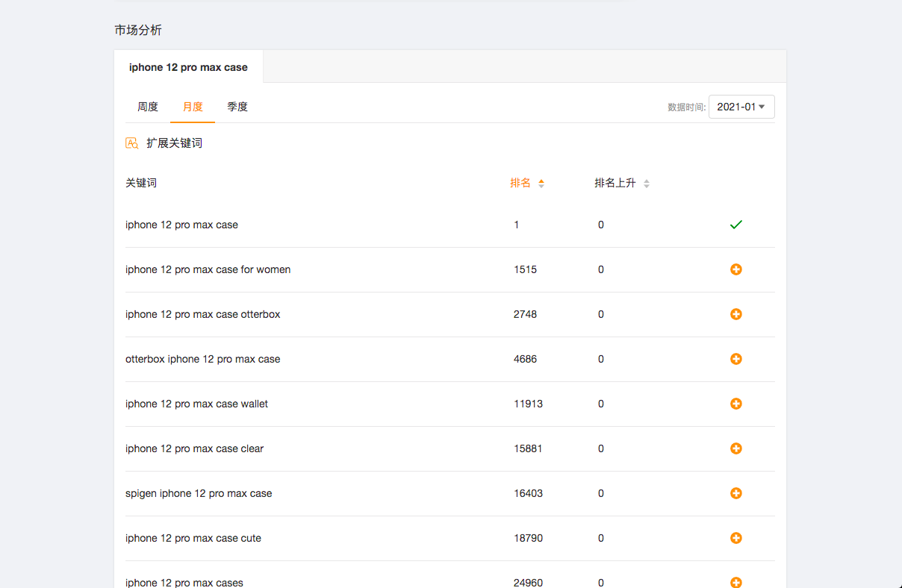Add 'iphone 12 pro max case otterbox' keyword

(x=735, y=314)
